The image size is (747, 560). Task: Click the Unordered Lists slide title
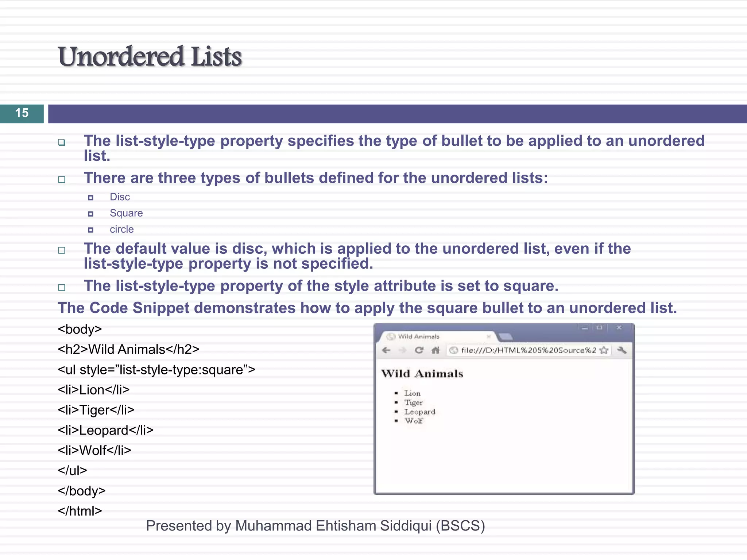(150, 57)
